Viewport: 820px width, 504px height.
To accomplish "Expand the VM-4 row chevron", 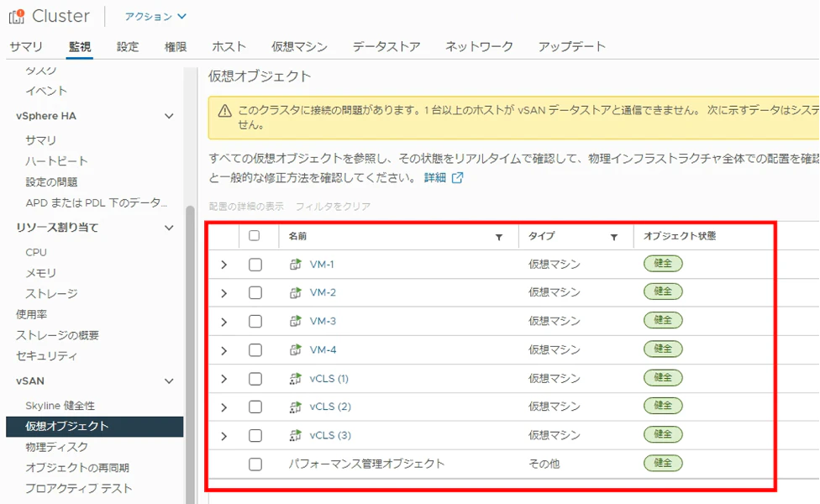I will tap(223, 350).
